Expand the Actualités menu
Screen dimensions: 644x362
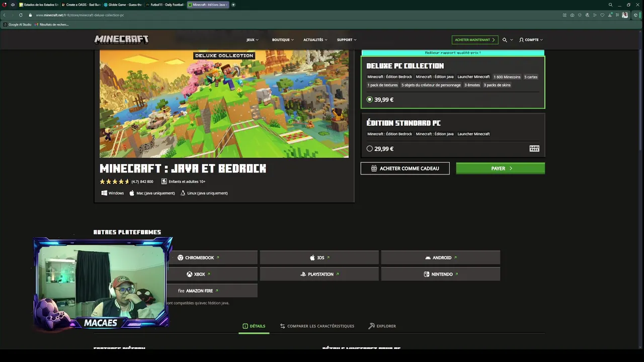315,40
